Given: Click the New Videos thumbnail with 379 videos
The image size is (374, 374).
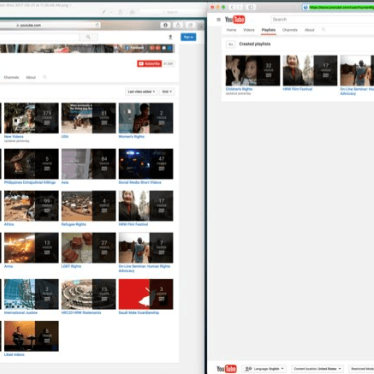Looking at the screenshot, I should (x=31, y=118).
